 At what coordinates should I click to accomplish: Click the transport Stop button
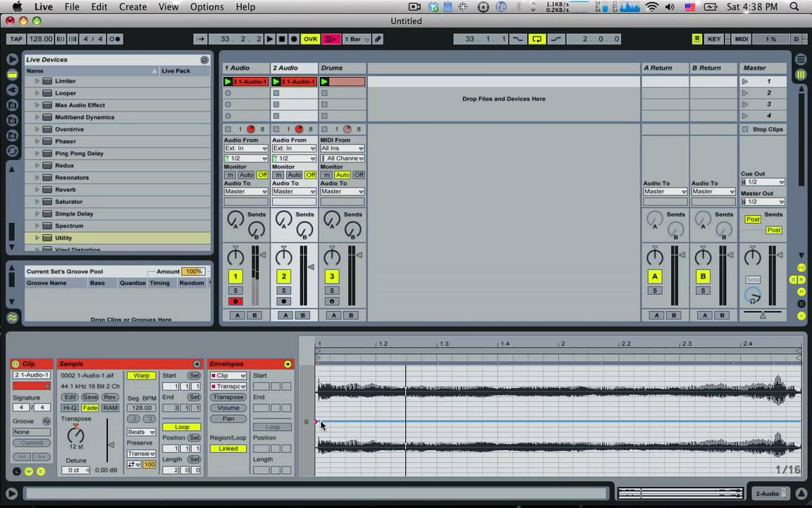coord(282,39)
